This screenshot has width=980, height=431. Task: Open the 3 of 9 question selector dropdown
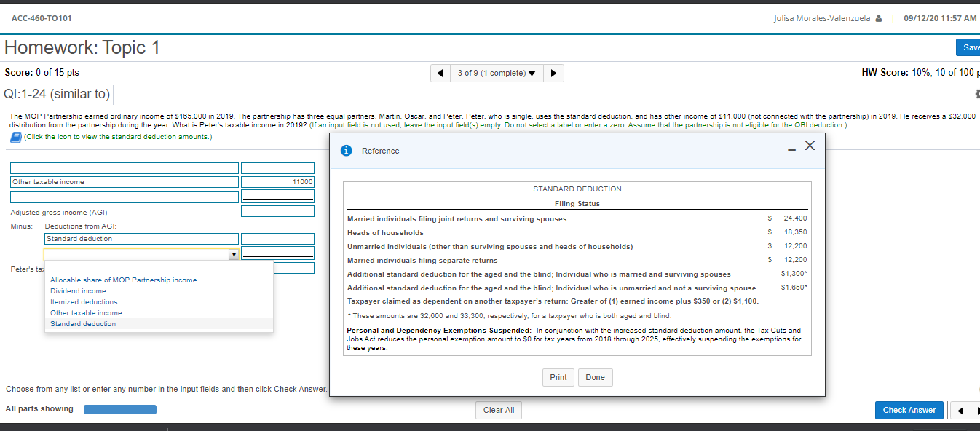(497, 73)
